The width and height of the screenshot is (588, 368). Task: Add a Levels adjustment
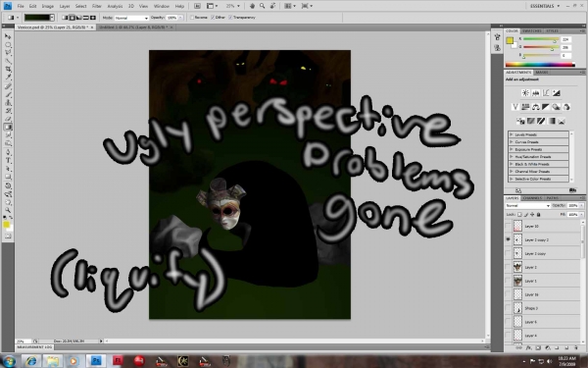click(535, 93)
